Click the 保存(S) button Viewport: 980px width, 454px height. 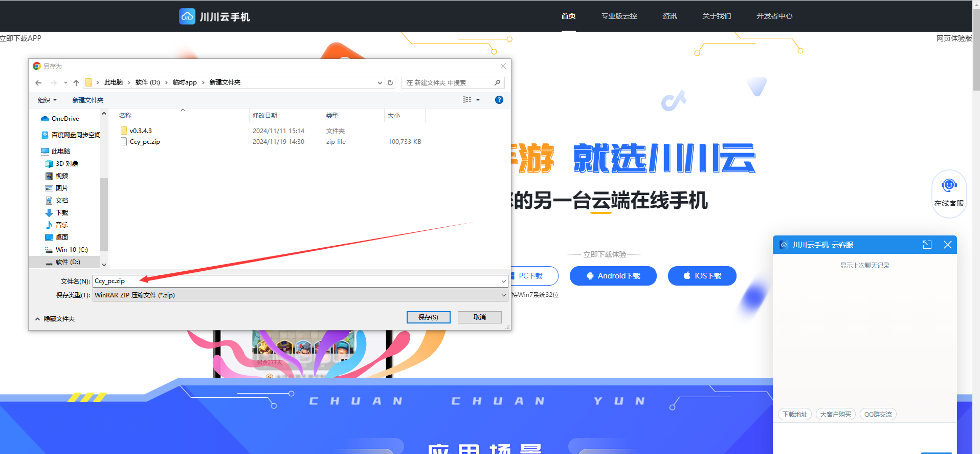429,317
